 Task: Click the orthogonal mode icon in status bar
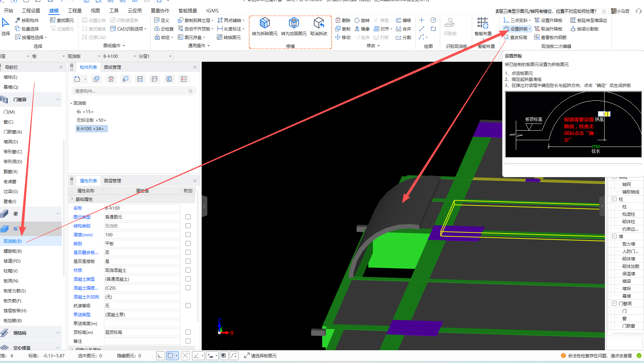click(160, 356)
